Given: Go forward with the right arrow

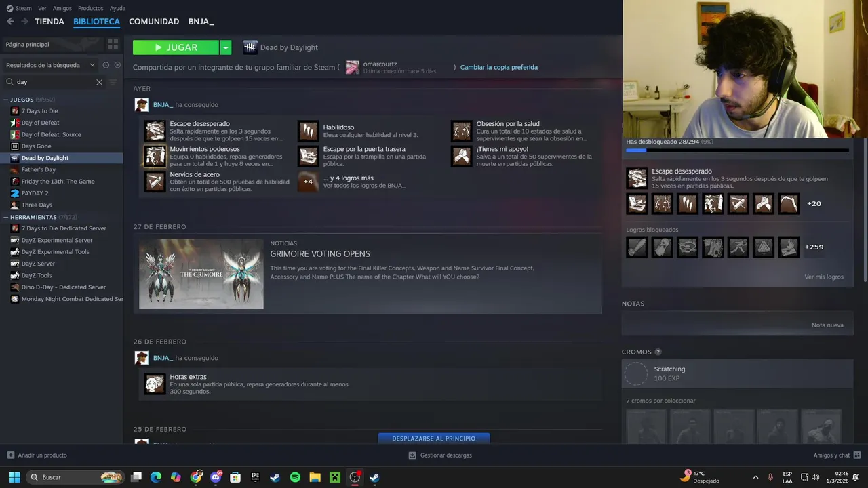Looking at the screenshot, I should pos(24,22).
